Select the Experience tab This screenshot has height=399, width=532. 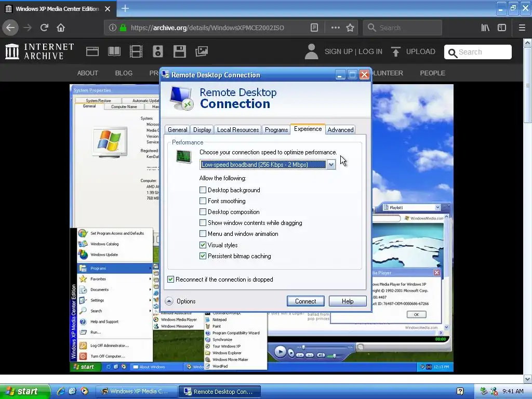pos(308,129)
